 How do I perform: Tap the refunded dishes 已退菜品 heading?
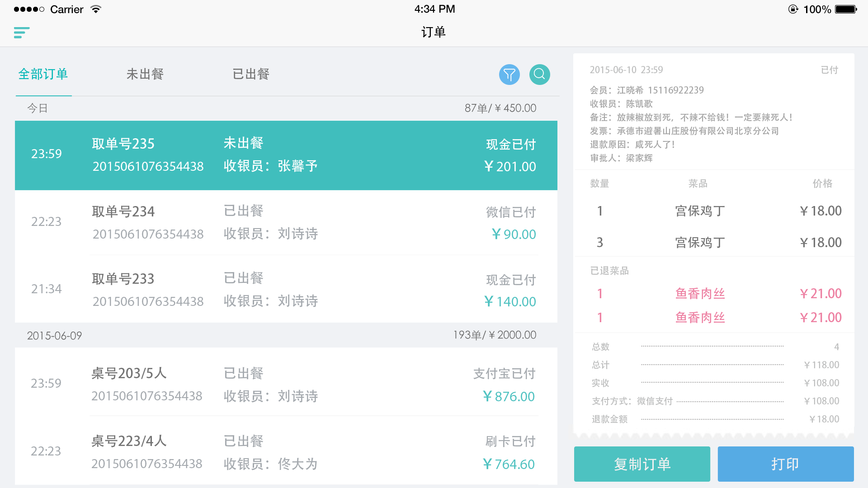point(609,271)
